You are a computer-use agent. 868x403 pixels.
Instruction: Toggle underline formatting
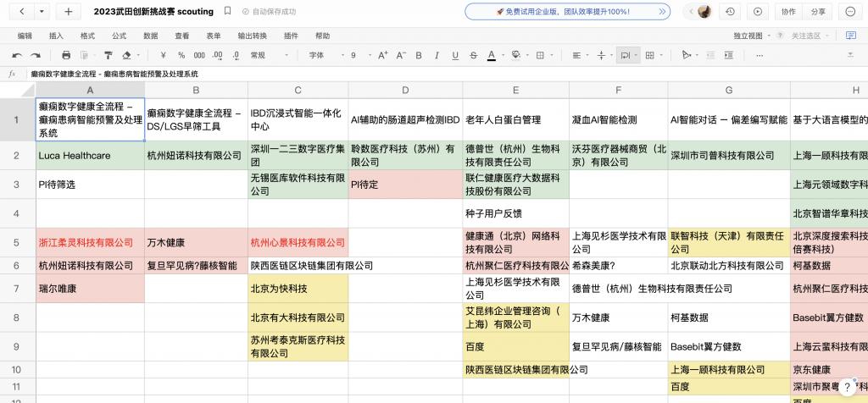coord(455,55)
